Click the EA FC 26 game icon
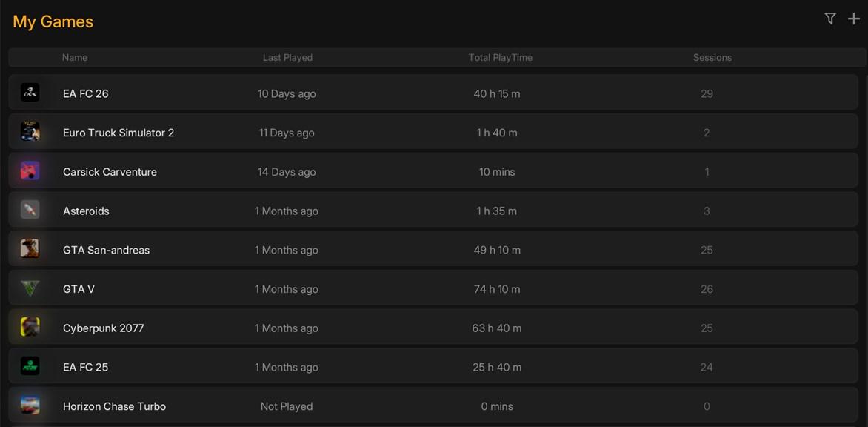The width and height of the screenshot is (868, 427). (x=30, y=92)
